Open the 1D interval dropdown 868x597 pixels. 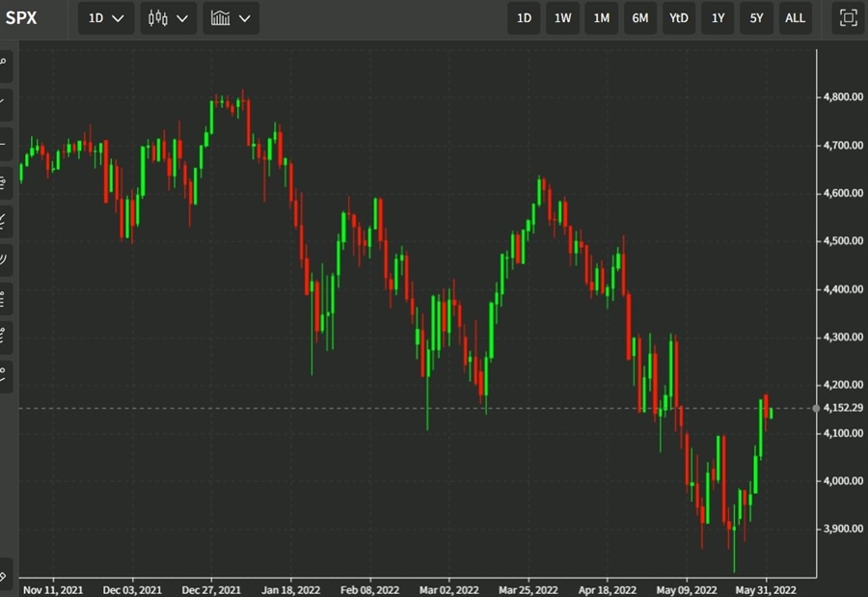[106, 18]
